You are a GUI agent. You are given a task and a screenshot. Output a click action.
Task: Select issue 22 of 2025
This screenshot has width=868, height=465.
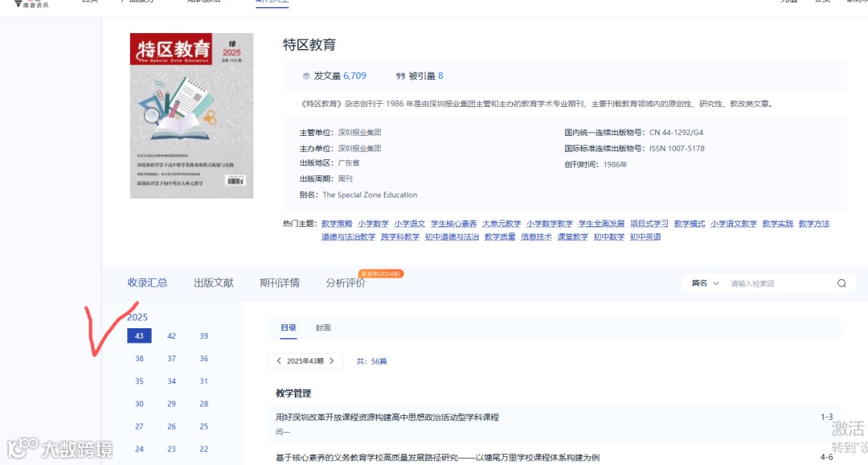click(204, 450)
